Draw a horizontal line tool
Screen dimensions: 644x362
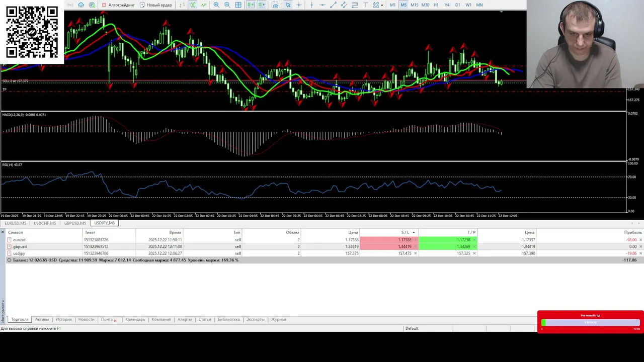pyautogui.click(x=323, y=5)
